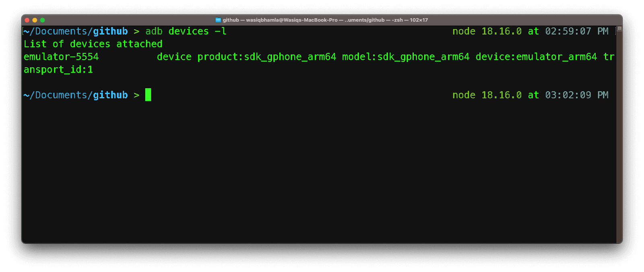This screenshot has width=644, height=272.
Task: Click the 'product:sdk_gphone_arm64' text
Action: [266, 57]
